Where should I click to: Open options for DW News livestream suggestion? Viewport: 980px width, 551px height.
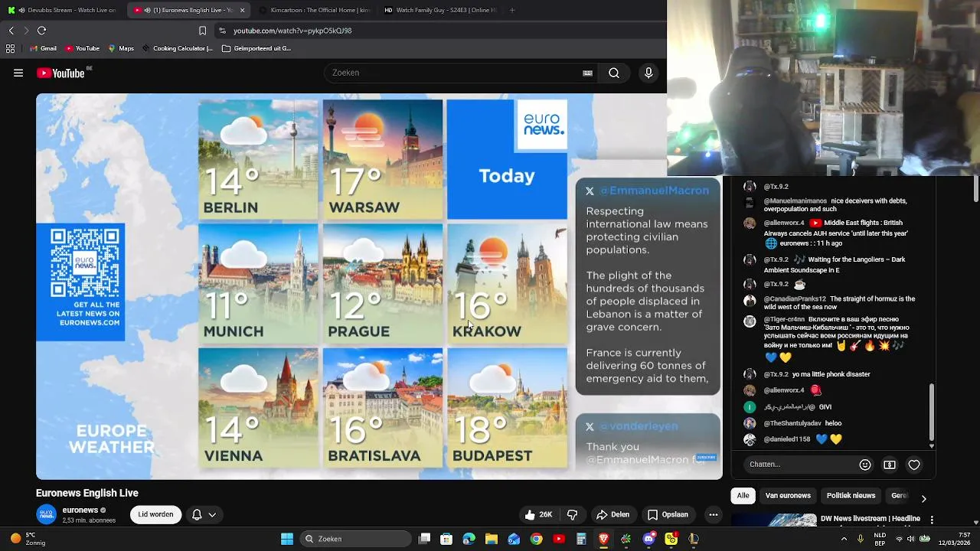[x=932, y=520]
